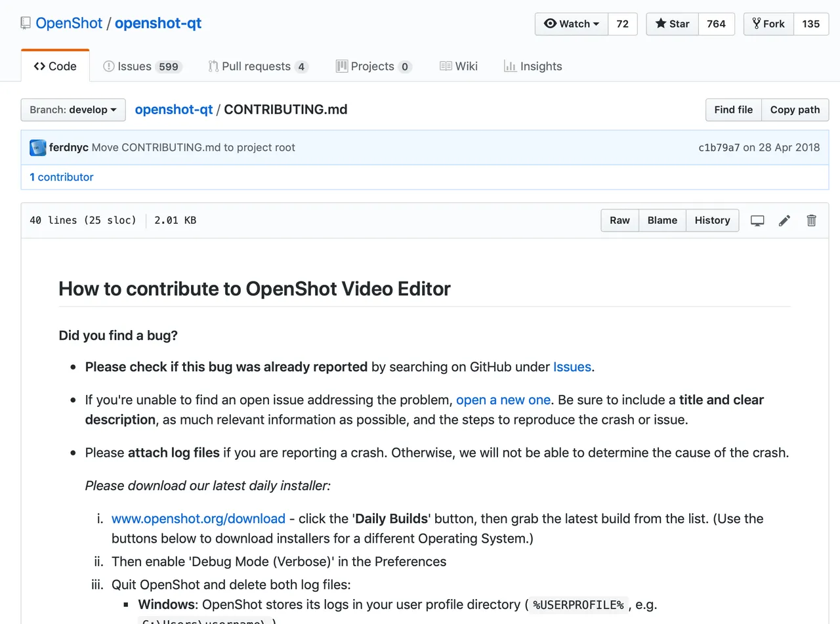Click the Find file button
Image resolution: width=840 pixels, height=624 pixels.
pos(734,110)
